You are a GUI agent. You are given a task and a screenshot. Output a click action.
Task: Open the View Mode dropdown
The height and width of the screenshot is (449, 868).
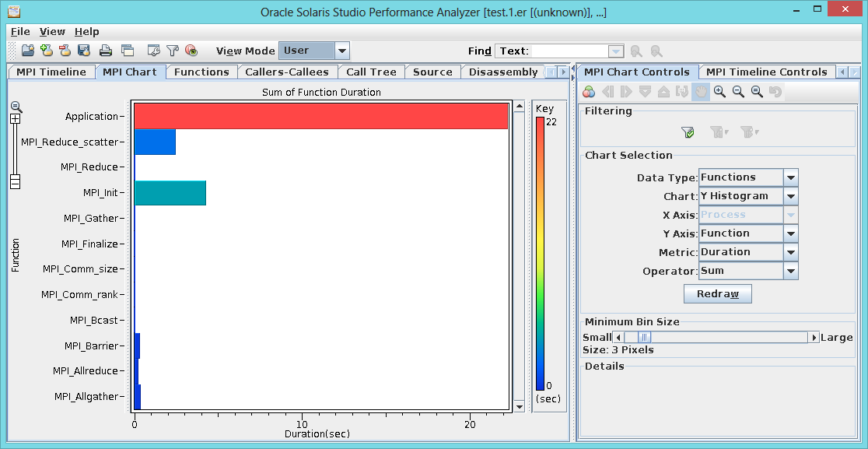pos(342,51)
